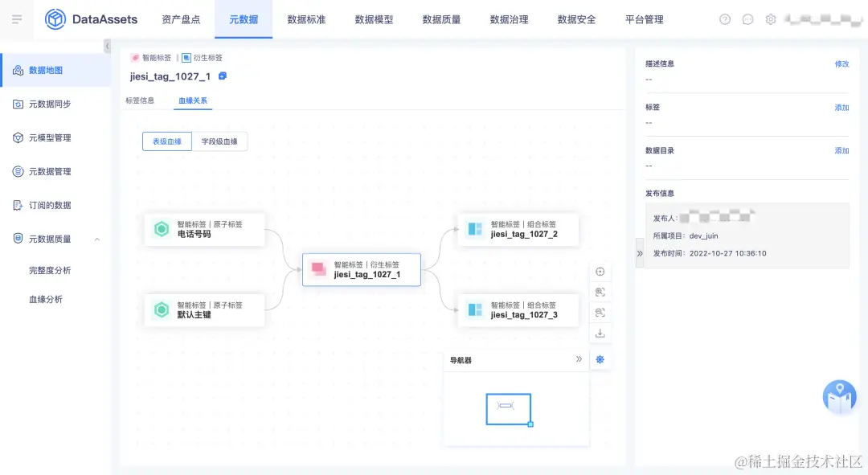Screen dimensions: 868x475
Task: Select the 电话号码 lineage node
Action: click(x=204, y=229)
